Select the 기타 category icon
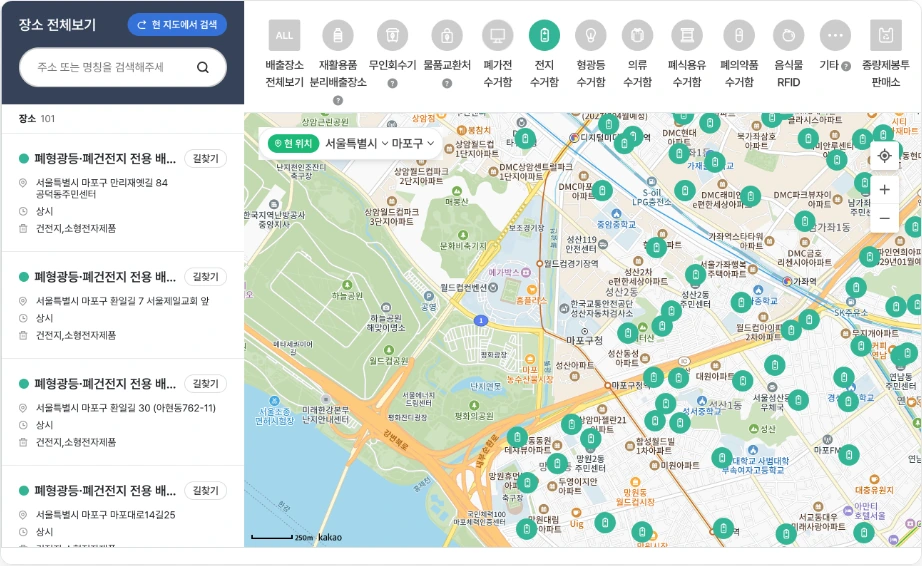The height and width of the screenshot is (566, 922). point(835,35)
